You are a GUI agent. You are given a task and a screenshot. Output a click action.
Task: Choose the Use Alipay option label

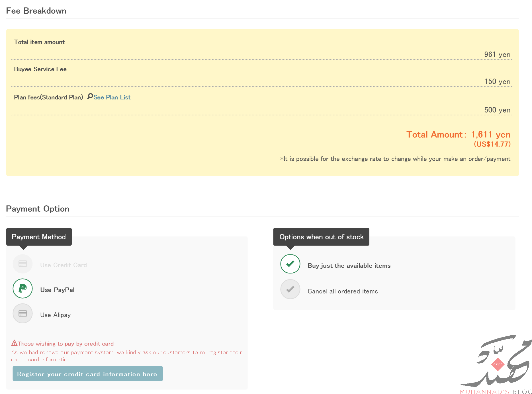55,315
